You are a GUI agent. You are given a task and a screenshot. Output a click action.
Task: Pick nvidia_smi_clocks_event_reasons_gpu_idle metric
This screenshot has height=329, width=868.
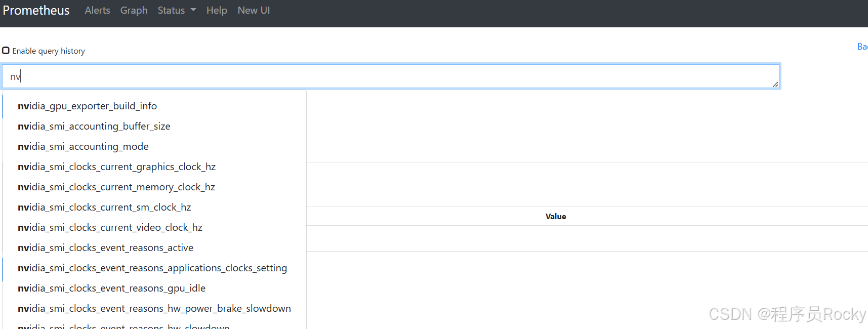[x=111, y=288]
